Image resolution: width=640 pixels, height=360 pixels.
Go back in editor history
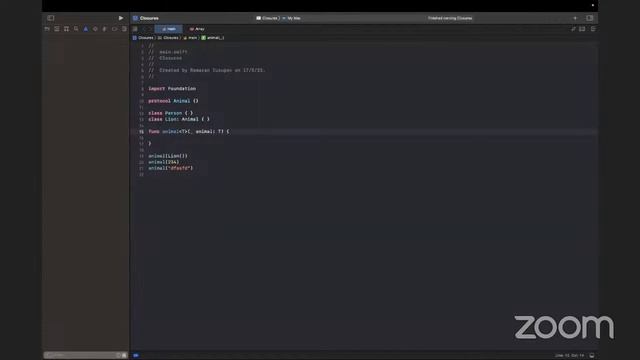point(144,29)
